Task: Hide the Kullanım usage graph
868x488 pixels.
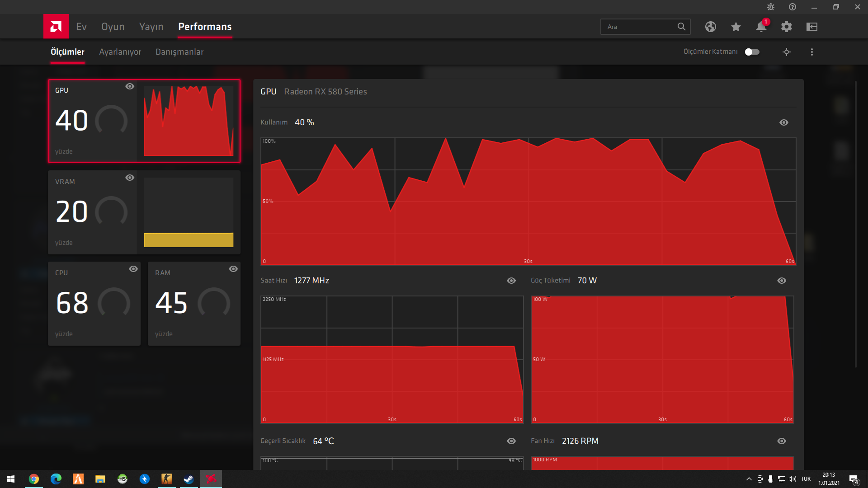Action: pos(784,122)
